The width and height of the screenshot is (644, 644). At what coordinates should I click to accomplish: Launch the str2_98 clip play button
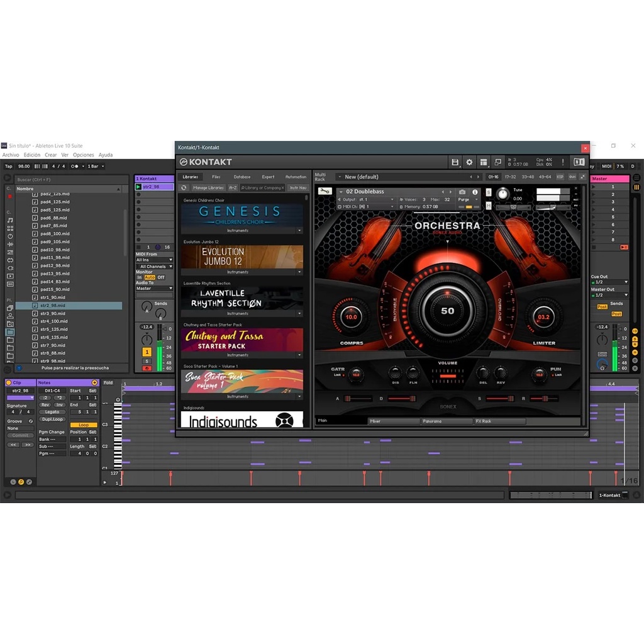coord(138,187)
